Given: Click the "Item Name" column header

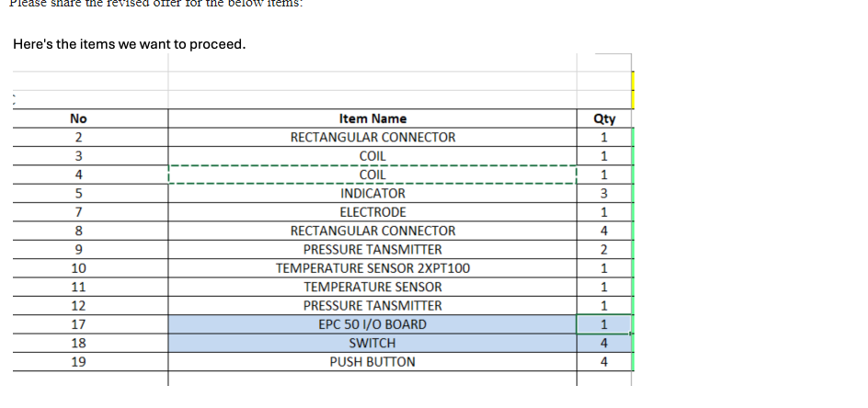Looking at the screenshot, I should pos(372,119).
